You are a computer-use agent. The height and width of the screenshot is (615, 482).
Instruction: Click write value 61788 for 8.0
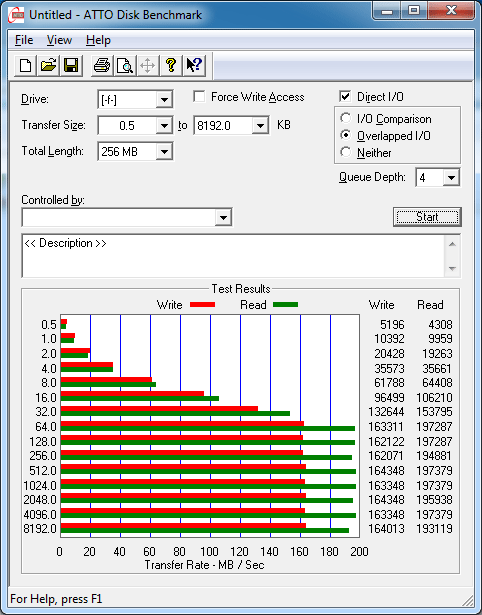(389, 382)
